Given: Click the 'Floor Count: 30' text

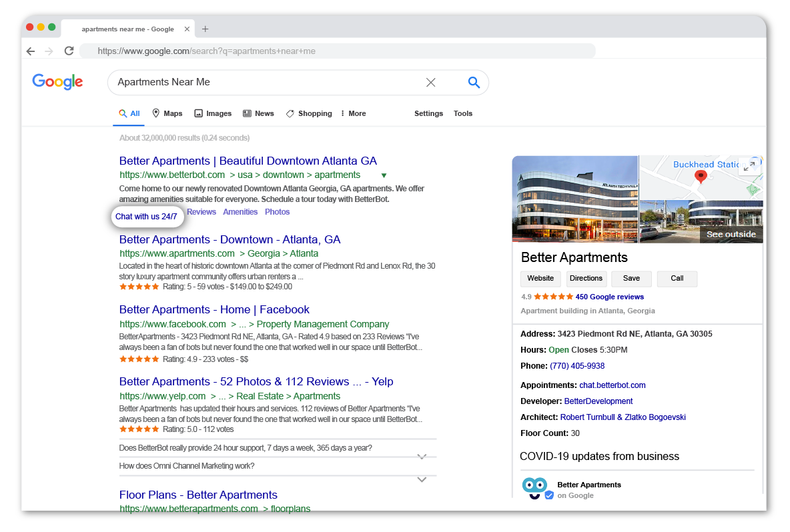Looking at the screenshot, I should 550,433.
